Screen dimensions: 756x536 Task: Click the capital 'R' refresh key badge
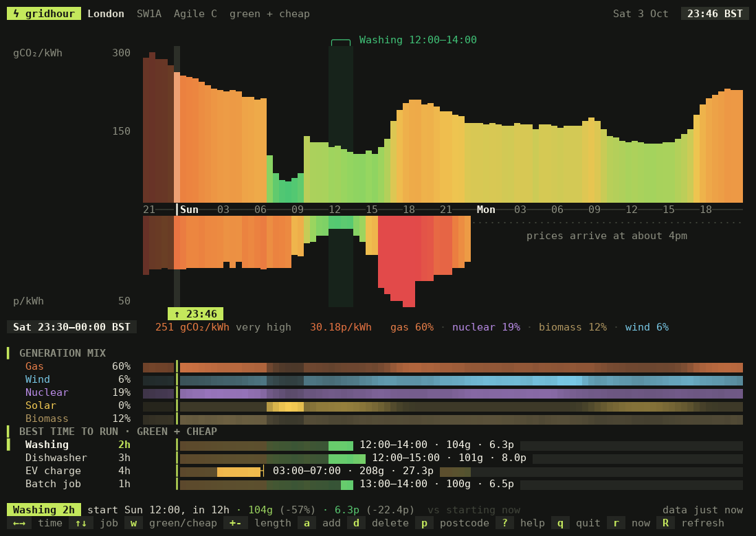pos(666,523)
